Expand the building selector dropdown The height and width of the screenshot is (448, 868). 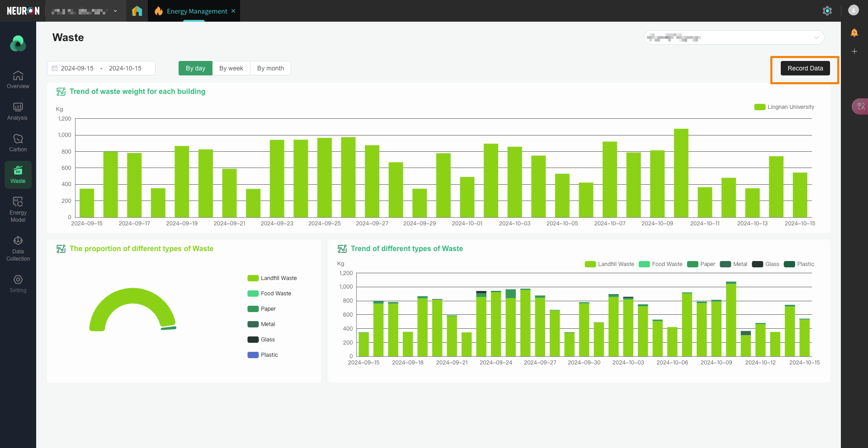point(733,37)
